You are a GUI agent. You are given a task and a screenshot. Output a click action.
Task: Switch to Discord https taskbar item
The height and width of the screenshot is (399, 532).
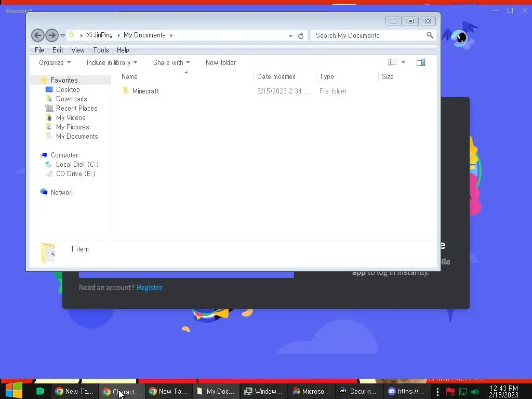406,391
